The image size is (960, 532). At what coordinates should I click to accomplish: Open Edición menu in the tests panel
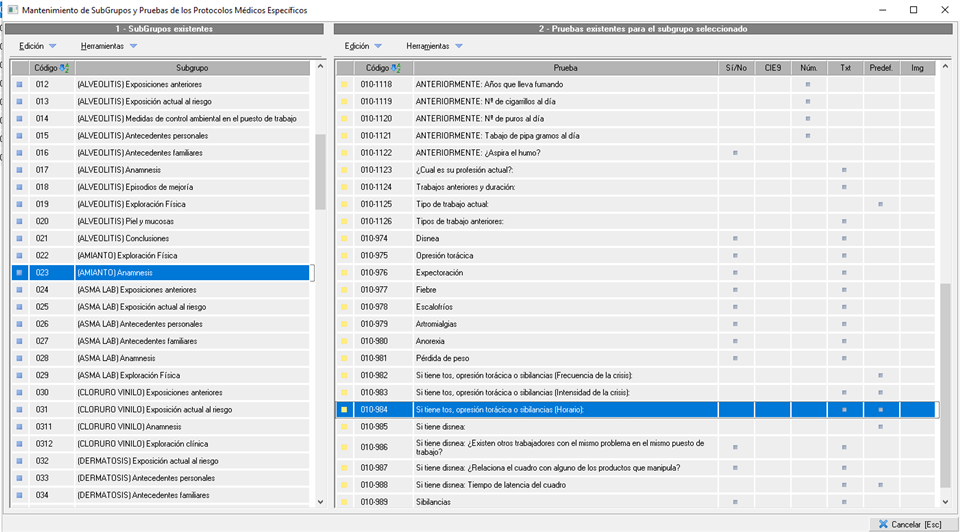357,46
